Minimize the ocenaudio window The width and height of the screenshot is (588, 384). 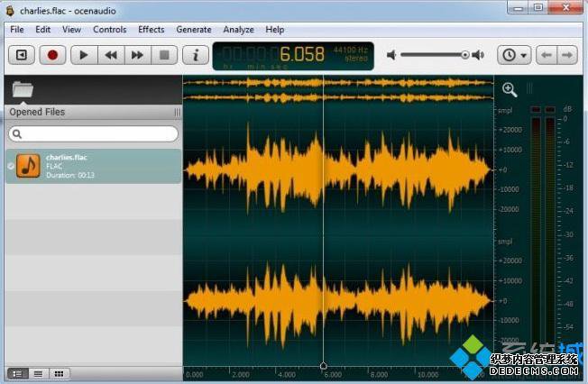[x=519, y=7]
